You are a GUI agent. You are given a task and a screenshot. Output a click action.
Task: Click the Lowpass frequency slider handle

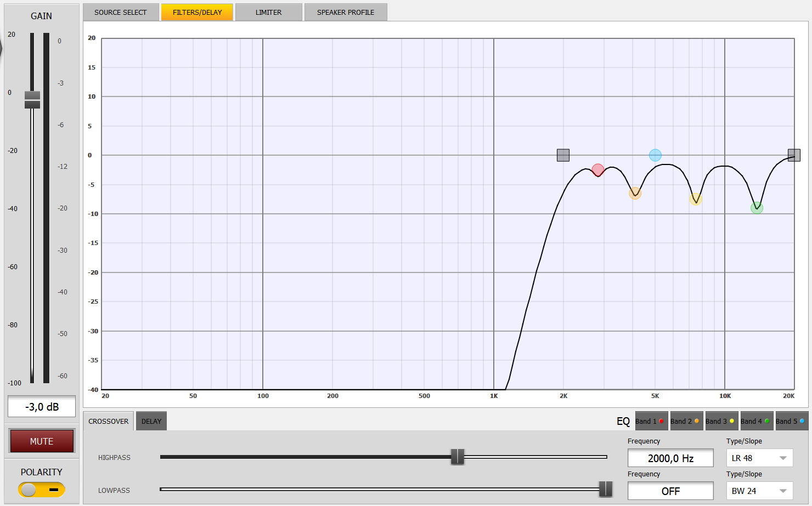pyautogui.click(x=606, y=489)
